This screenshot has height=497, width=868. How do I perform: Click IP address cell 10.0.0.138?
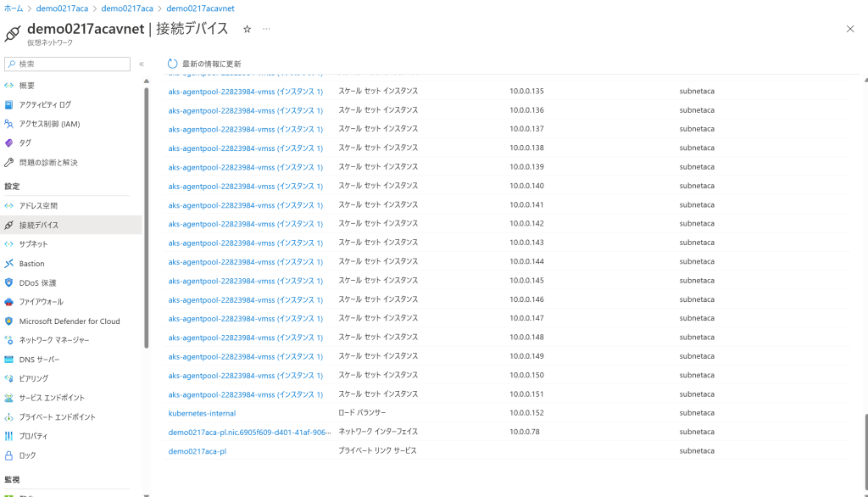point(526,148)
